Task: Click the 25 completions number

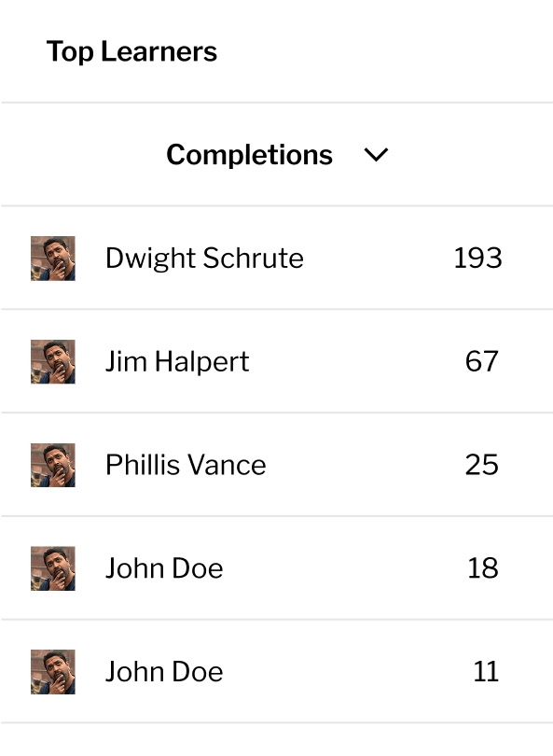Action: (482, 465)
